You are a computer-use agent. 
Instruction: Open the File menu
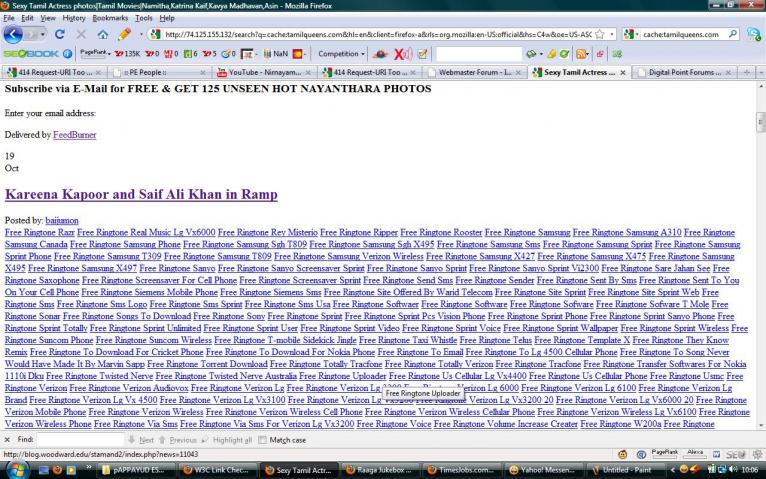(x=9, y=18)
